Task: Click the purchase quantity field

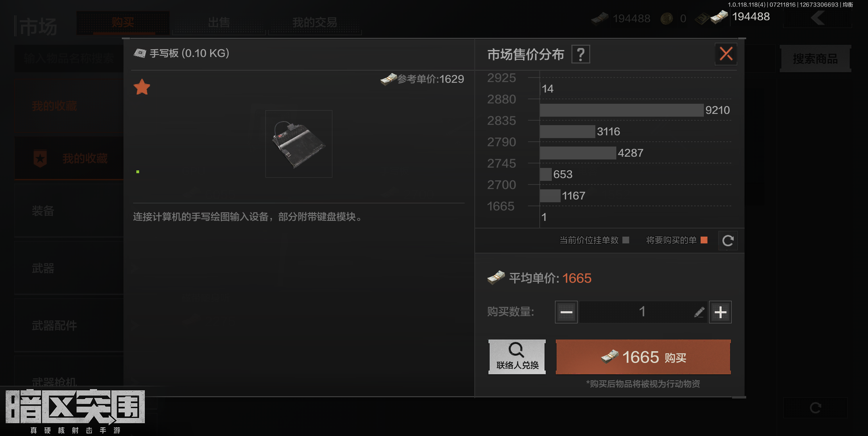Action: (x=643, y=312)
